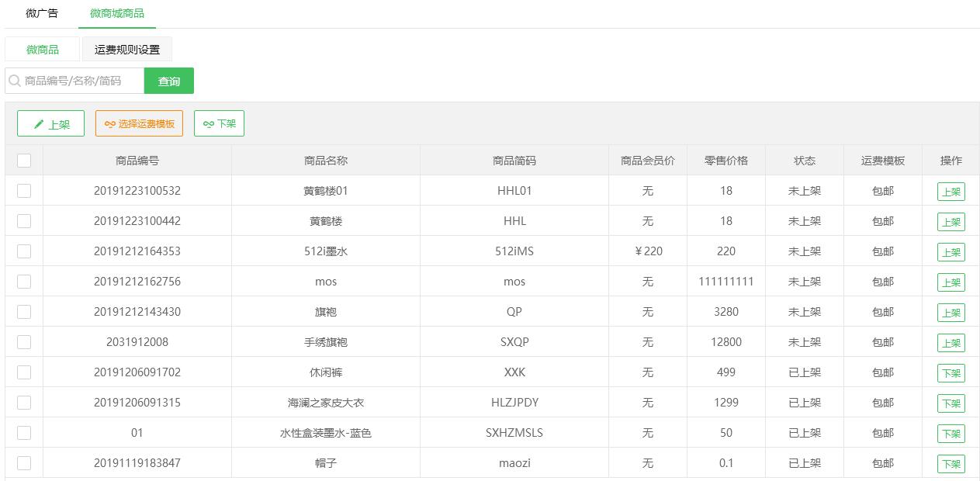Click 上架 action for 512i墨水 row
Image resolution: width=980 pixels, height=481 pixels.
point(951,252)
